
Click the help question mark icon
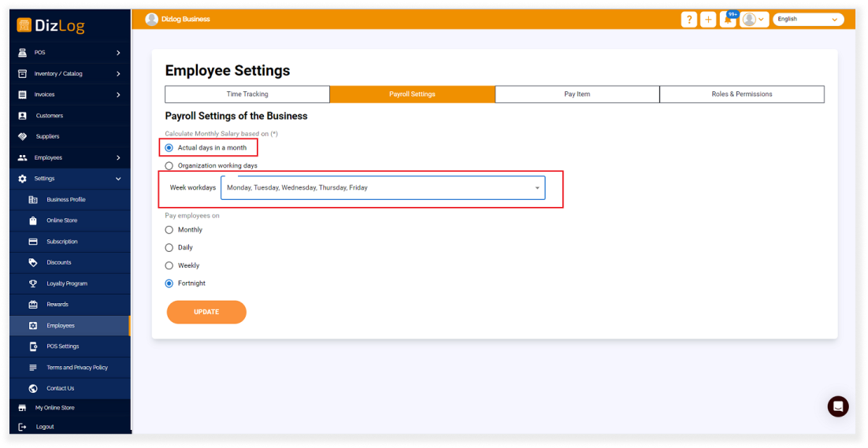[x=689, y=20]
